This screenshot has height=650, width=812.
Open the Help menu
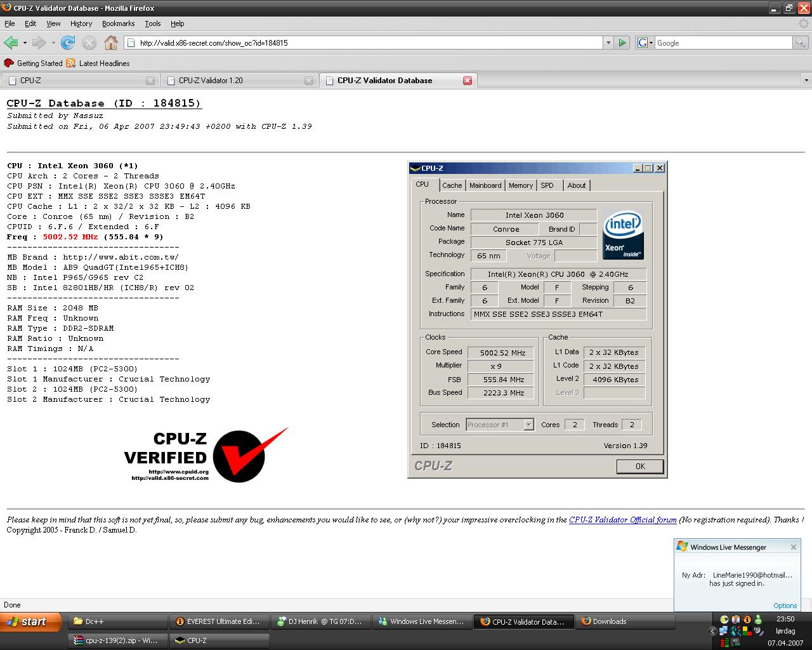(x=178, y=23)
